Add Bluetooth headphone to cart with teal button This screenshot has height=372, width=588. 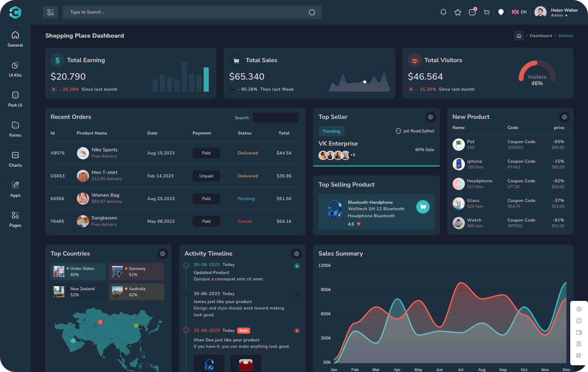(x=423, y=207)
